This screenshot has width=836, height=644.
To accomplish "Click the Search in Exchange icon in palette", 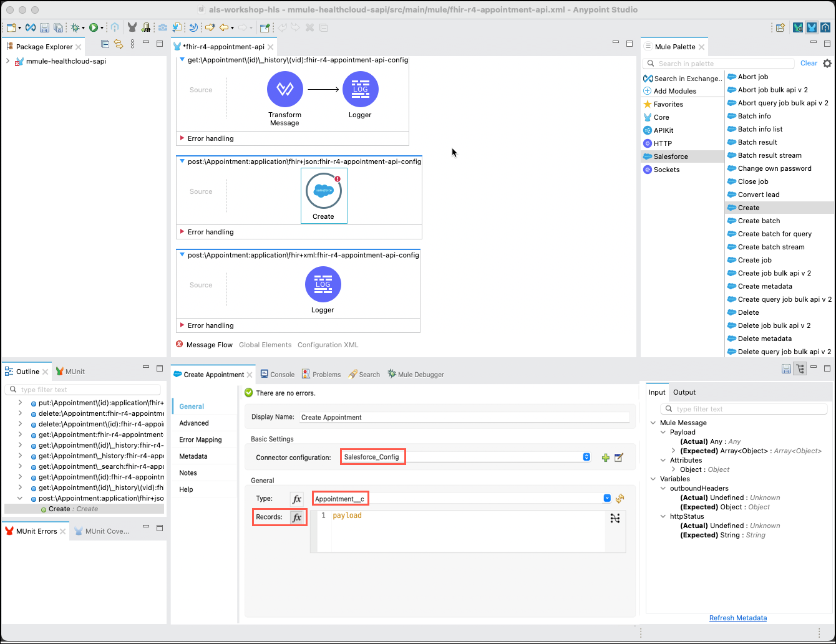I will pos(648,79).
